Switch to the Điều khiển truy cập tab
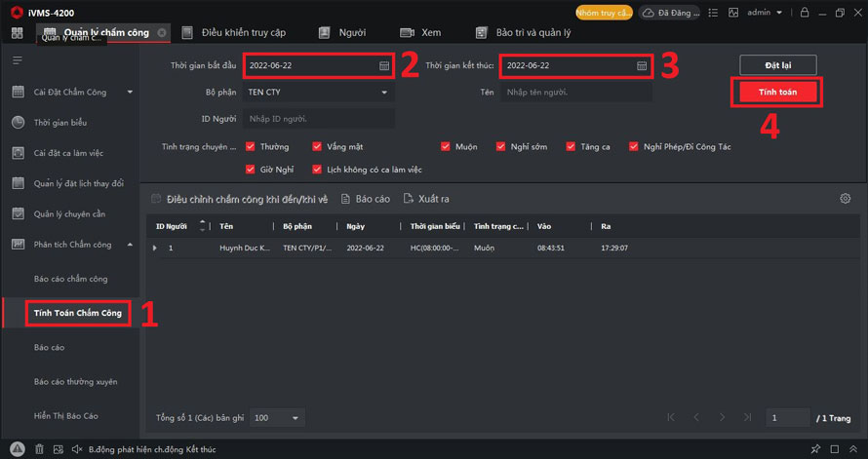 coord(243,33)
